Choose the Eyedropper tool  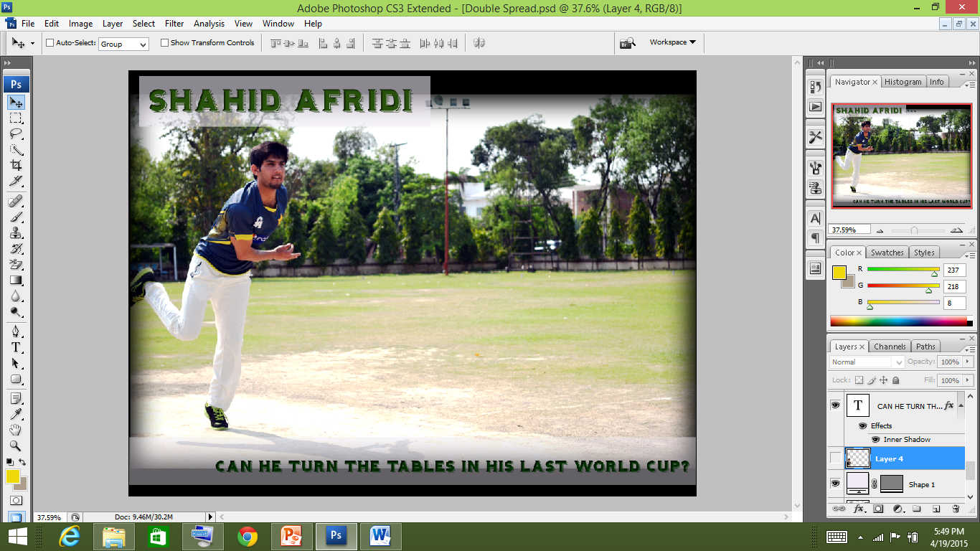(x=16, y=414)
